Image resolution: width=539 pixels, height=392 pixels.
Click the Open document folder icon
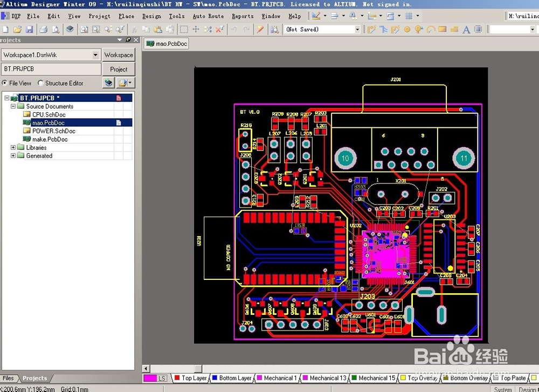(17, 30)
